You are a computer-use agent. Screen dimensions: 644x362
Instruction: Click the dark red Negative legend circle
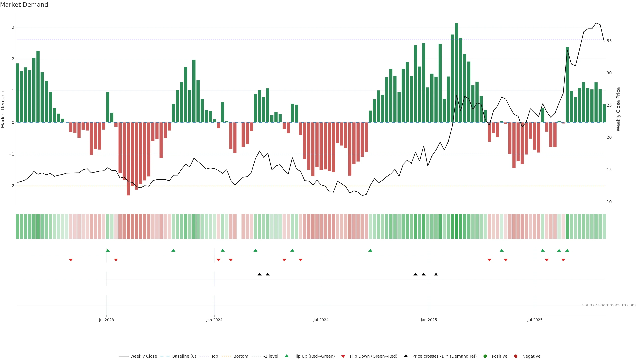coord(516,356)
